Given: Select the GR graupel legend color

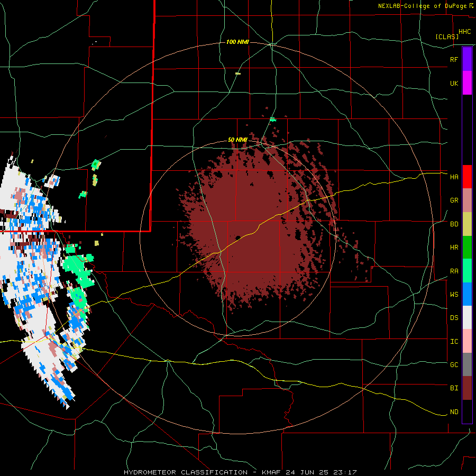Looking at the screenshot, I should click(467, 200).
